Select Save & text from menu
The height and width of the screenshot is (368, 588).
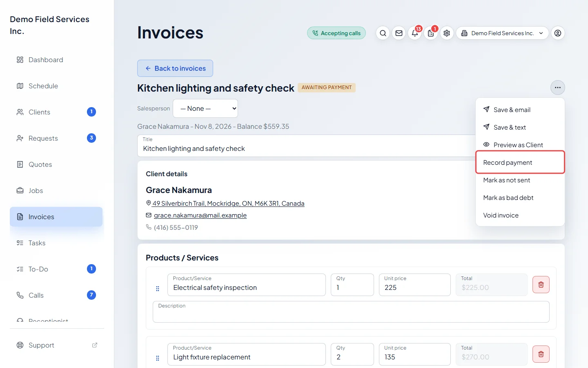click(520, 127)
